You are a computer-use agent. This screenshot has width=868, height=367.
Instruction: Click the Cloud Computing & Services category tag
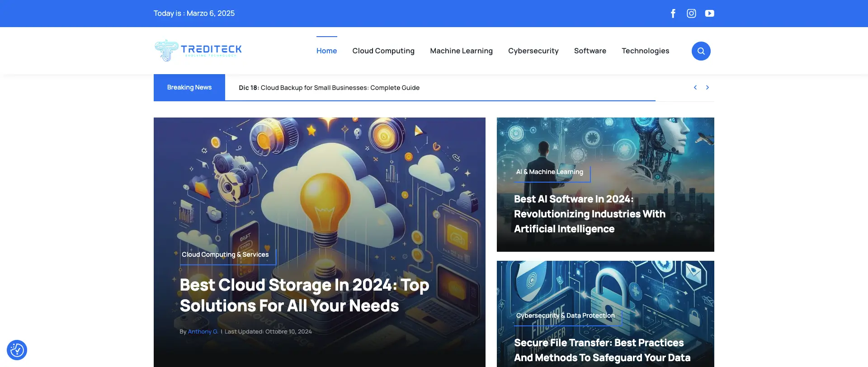click(x=225, y=255)
